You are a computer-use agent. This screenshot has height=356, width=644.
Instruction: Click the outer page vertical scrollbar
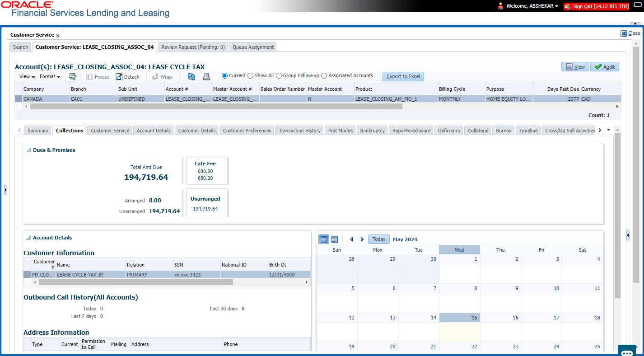[x=636, y=165]
